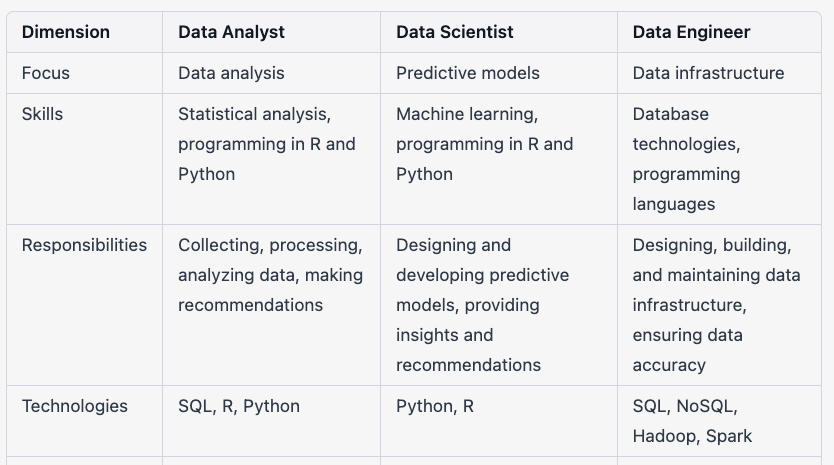Click the "Python, R" technologies cell
Image resolution: width=834 pixels, height=465 pixels.
[435, 406]
